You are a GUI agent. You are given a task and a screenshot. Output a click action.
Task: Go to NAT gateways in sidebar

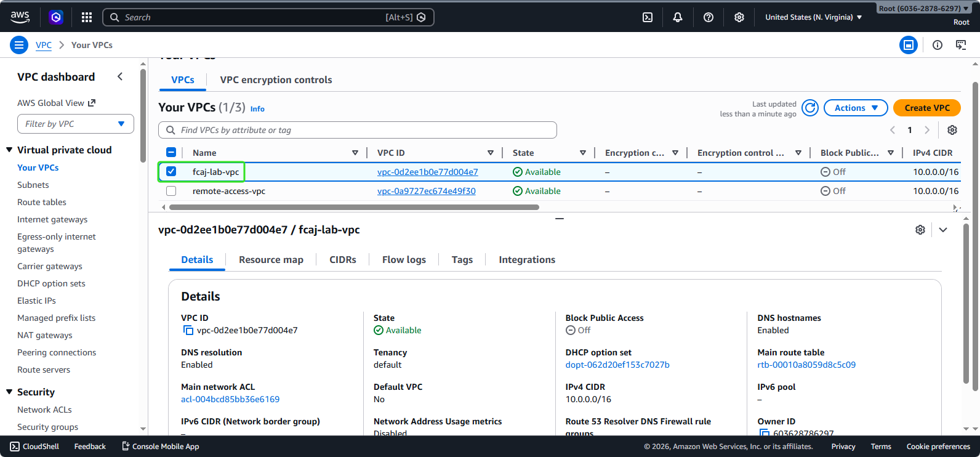tap(45, 335)
